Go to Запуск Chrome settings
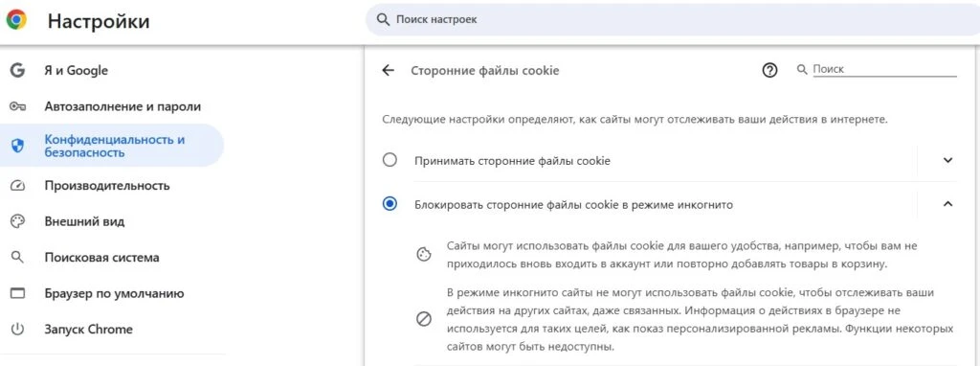The width and height of the screenshot is (980, 366). point(89,330)
